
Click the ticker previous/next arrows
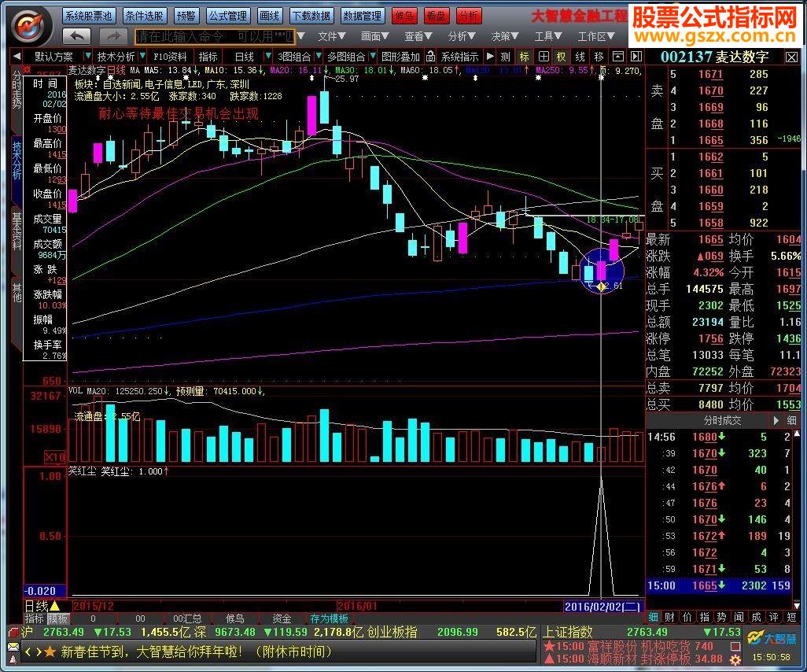click(32, 652)
